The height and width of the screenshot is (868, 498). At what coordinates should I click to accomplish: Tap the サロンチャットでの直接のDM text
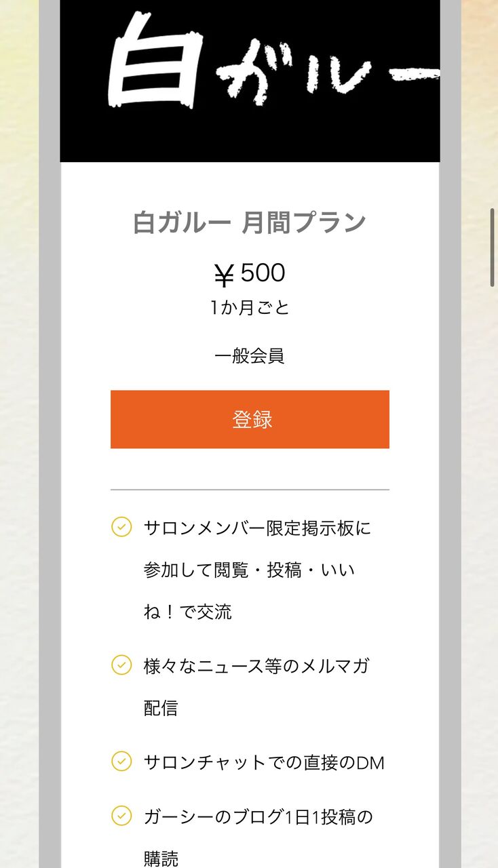click(264, 762)
